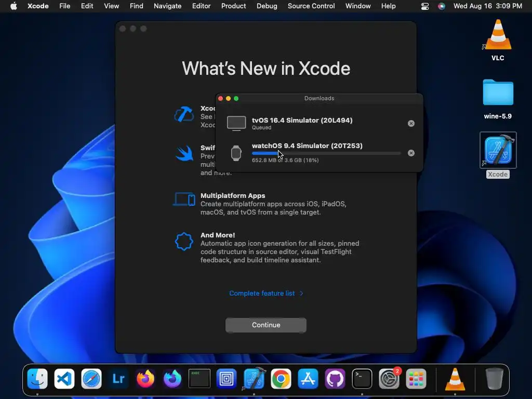Viewport: 532px width, 399px height.
Task: Open the Trash in the Dock
Action: [495, 378]
